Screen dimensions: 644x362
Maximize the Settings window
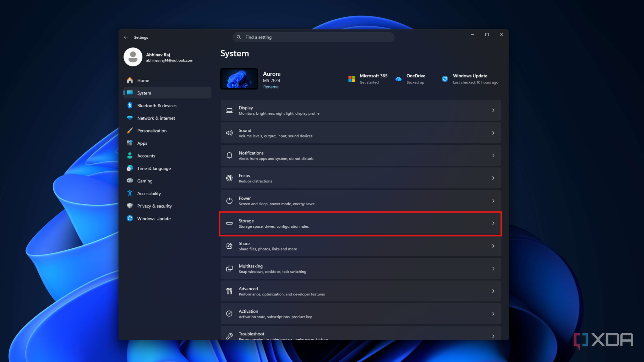(x=487, y=35)
